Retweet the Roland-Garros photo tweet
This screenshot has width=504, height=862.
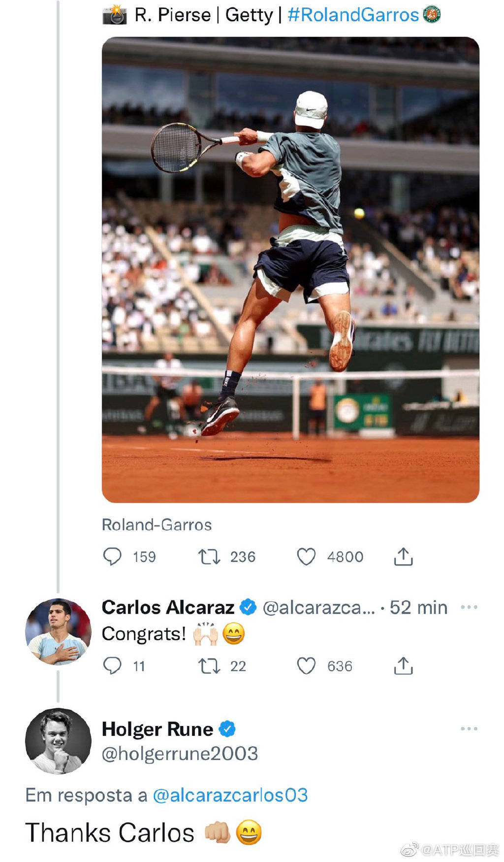point(209,557)
